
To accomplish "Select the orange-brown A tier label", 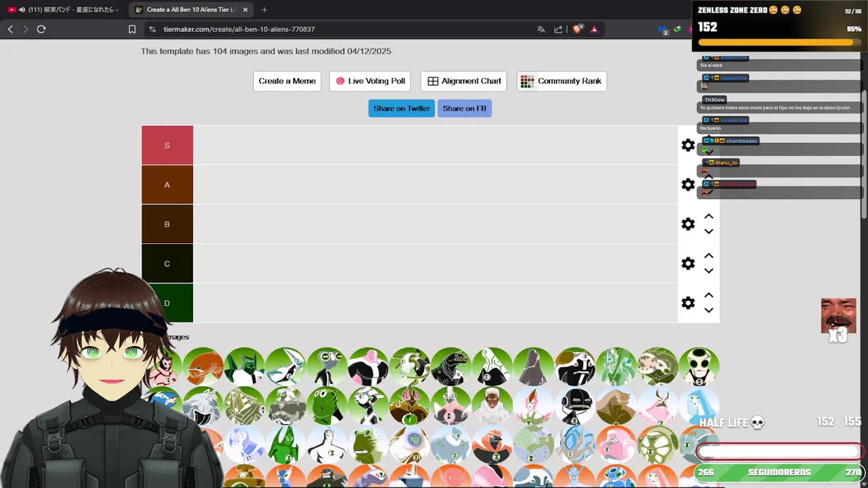I will coord(167,185).
